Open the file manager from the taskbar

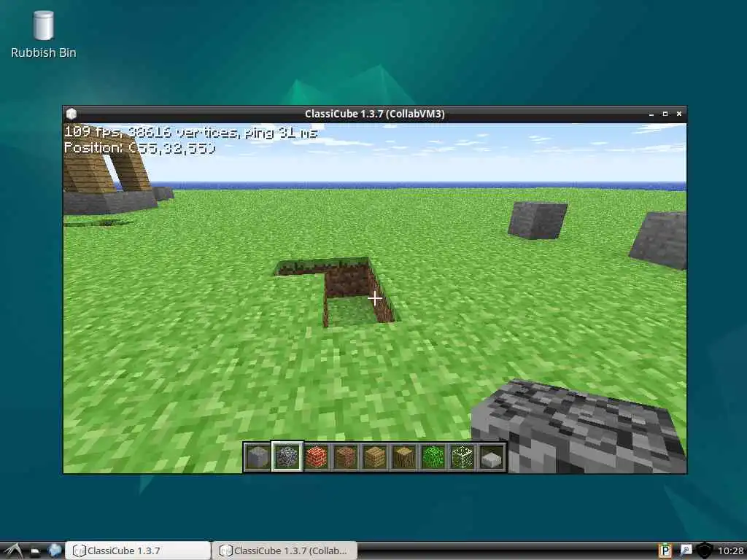point(35,551)
